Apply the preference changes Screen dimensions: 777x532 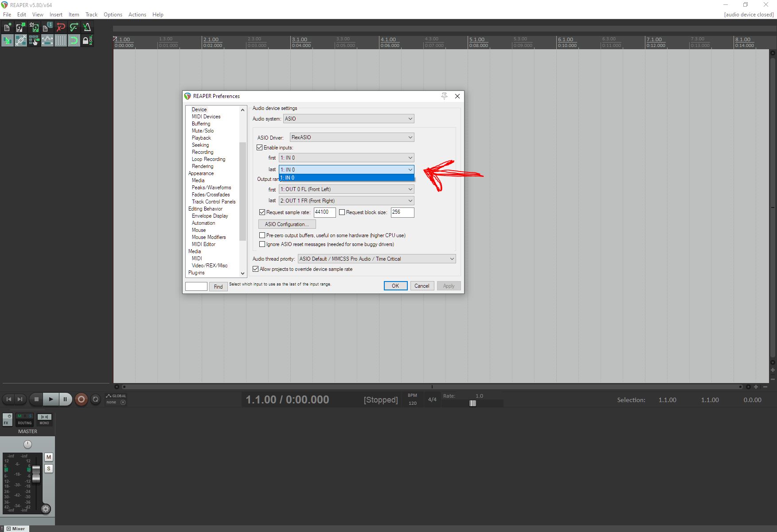coord(448,286)
